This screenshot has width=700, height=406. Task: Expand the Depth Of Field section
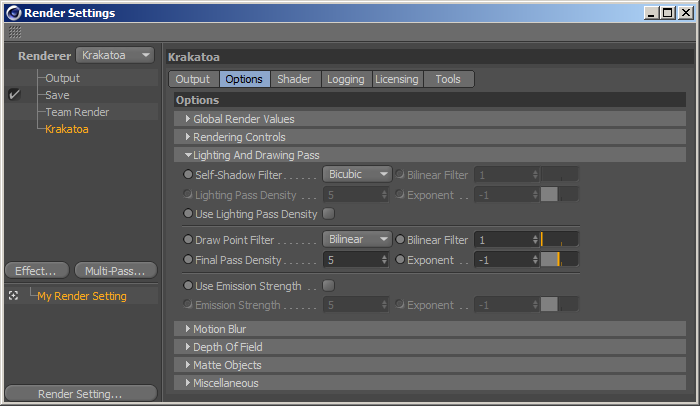429,347
